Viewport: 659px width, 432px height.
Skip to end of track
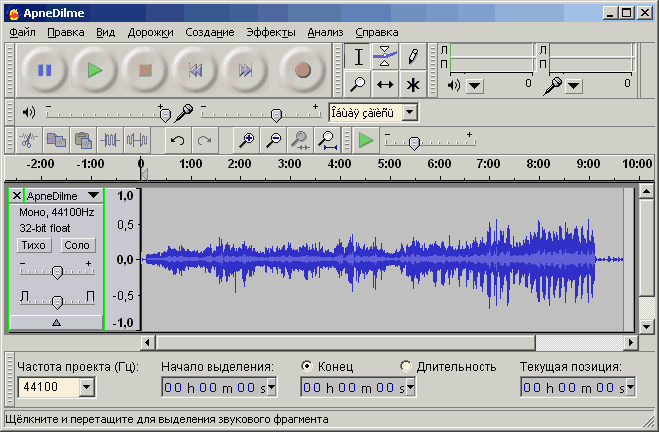point(245,70)
